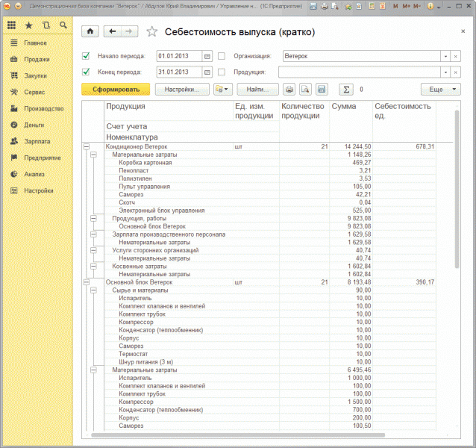Click the M+ memory button in the title bar
The image size is (476, 448).
pos(406,6)
